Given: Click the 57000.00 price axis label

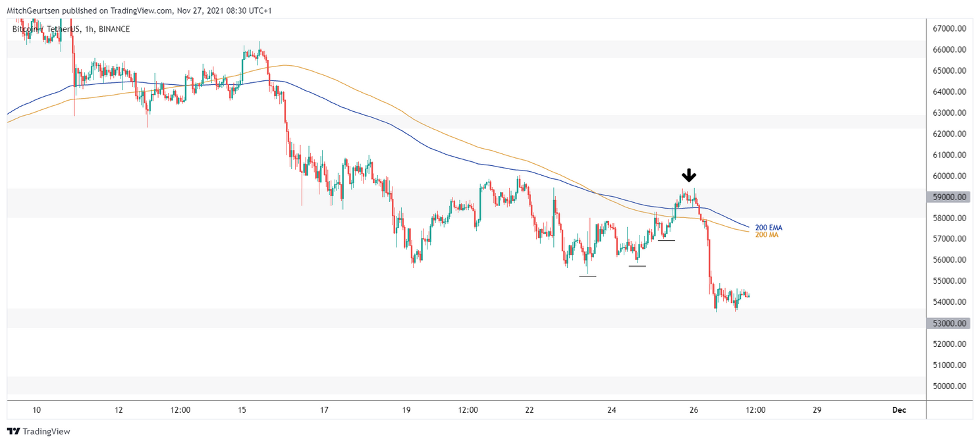Looking at the screenshot, I should (949, 239).
